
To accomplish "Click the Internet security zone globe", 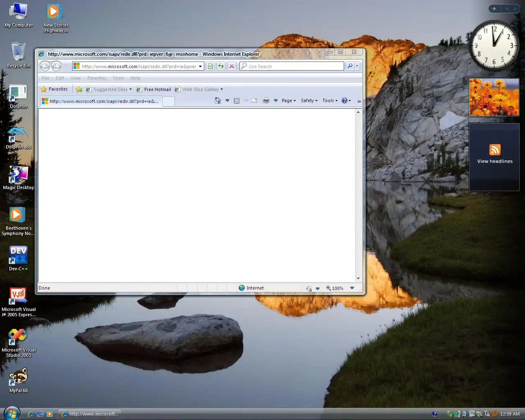I will [x=242, y=288].
